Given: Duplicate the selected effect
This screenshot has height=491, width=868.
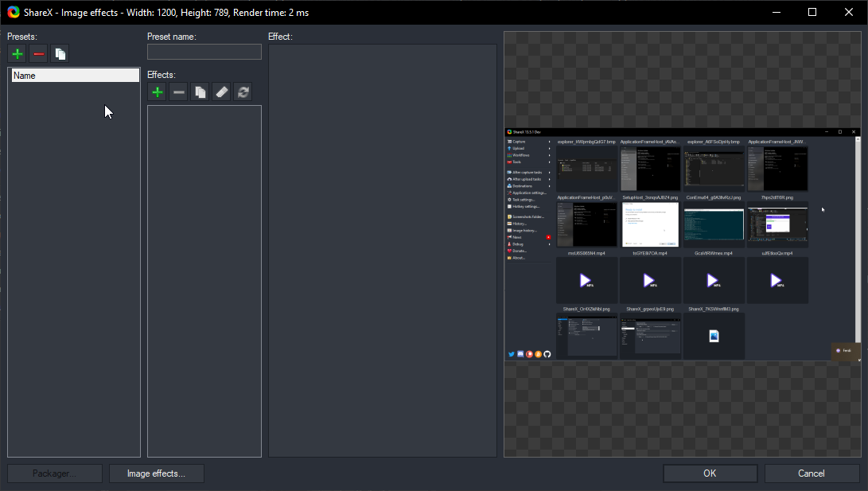Looking at the screenshot, I should 200,92.
